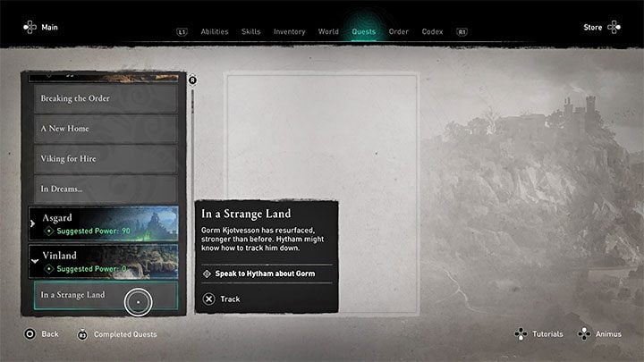This screenshot has height=362, width=644.
Task: Click the Animus d-pad icon
Action: point(584,334)
